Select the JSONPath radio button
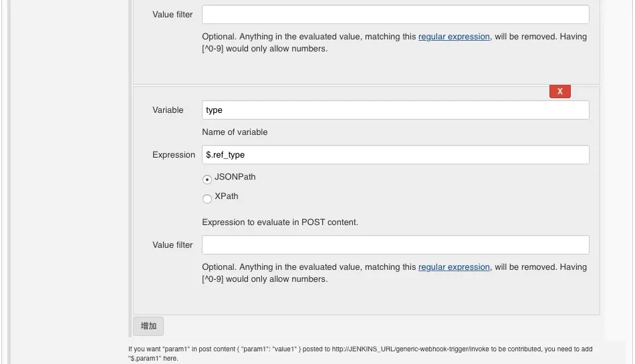The width and height of the screenshot is (635, 364). [207, 179]
